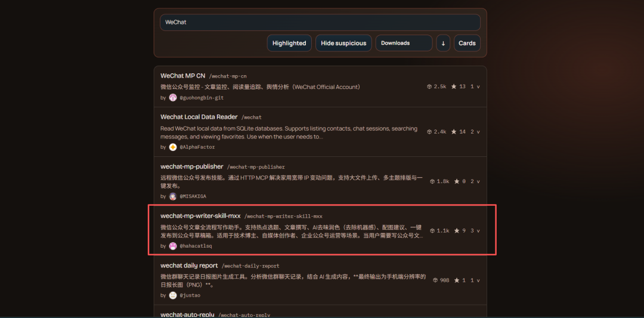Click the /wechat-daily-report slug text
The height and width of the screenshot is (318, 644).
coord(250,266)
